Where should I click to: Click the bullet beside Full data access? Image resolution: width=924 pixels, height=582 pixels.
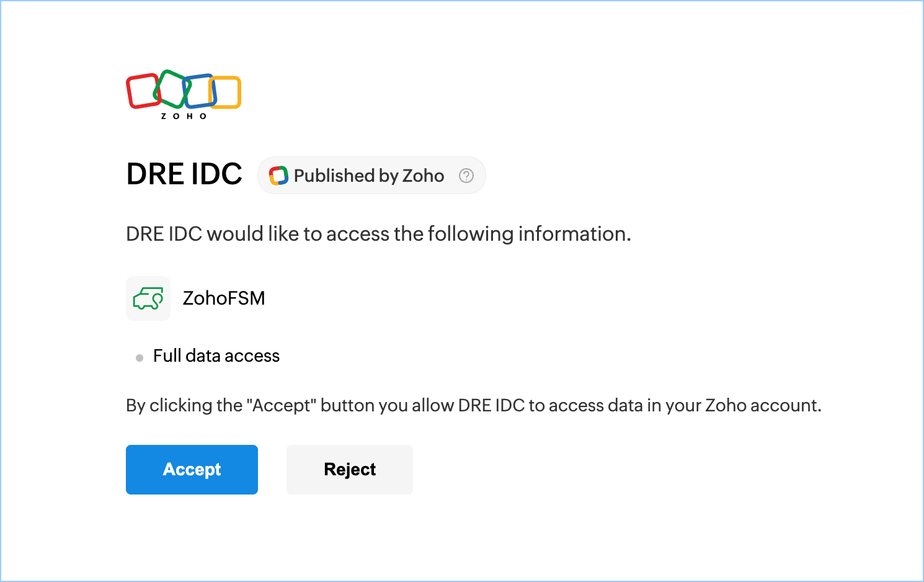pos(140,357)
